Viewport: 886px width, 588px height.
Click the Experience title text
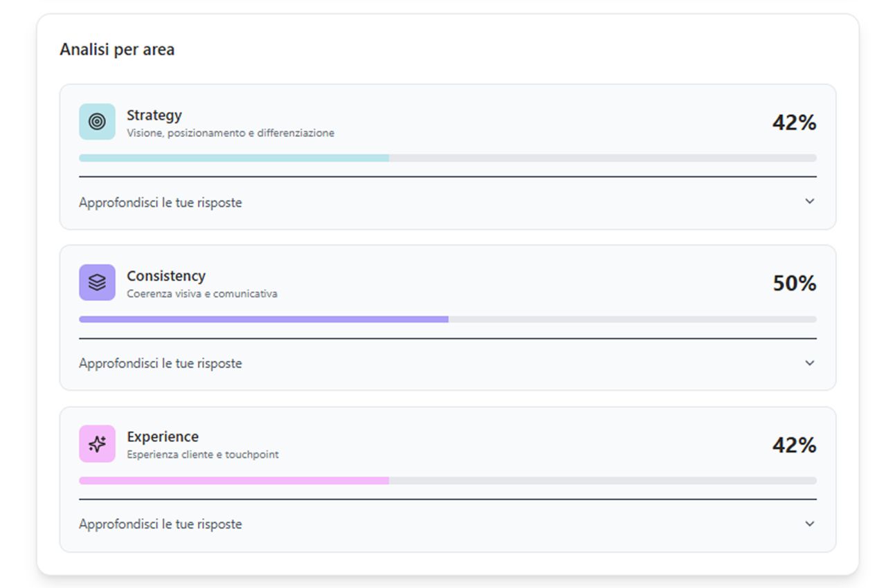(163, 437)
